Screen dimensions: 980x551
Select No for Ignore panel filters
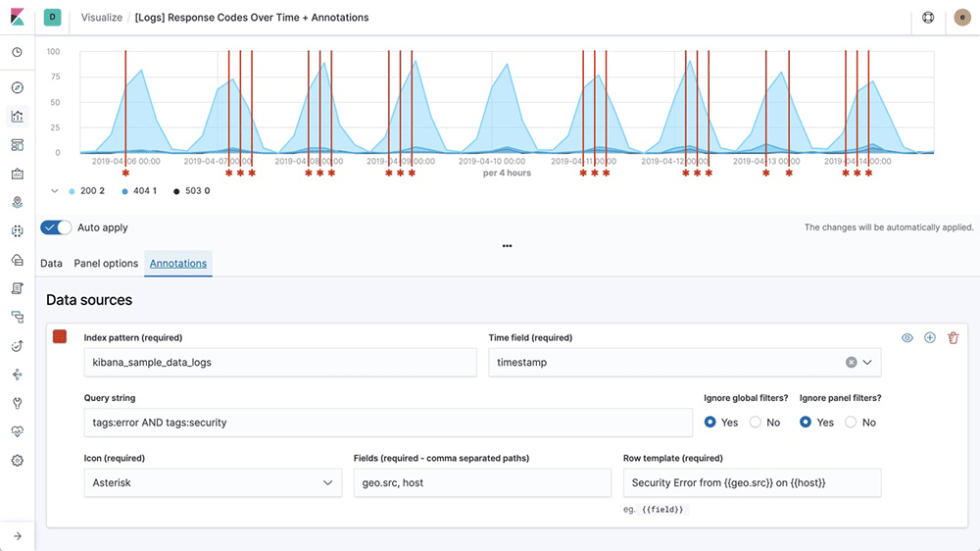[x=851, y=423]
